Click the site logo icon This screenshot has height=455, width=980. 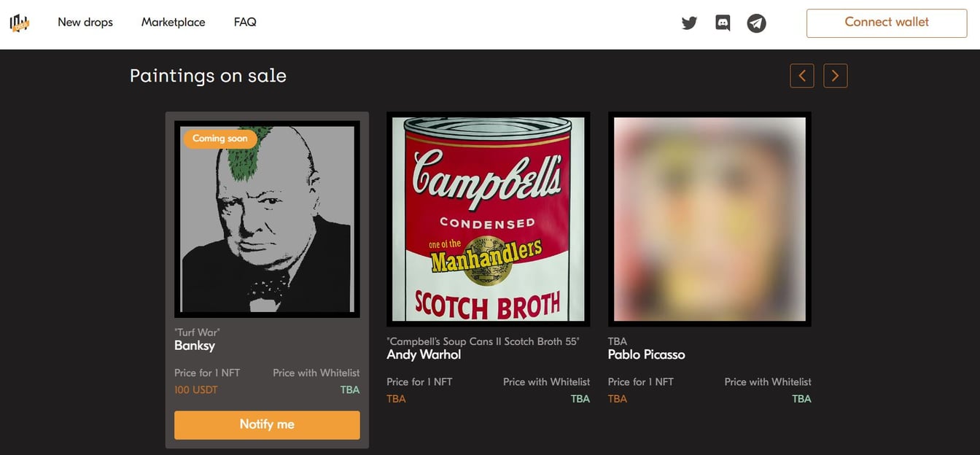click(x=19, y=23)
